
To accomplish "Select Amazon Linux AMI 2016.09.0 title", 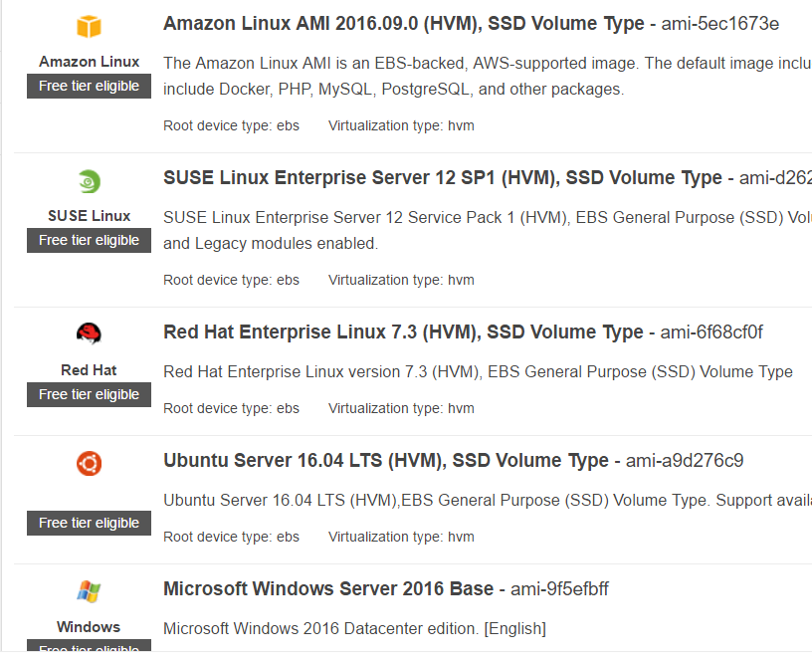I will click(404, 24).
